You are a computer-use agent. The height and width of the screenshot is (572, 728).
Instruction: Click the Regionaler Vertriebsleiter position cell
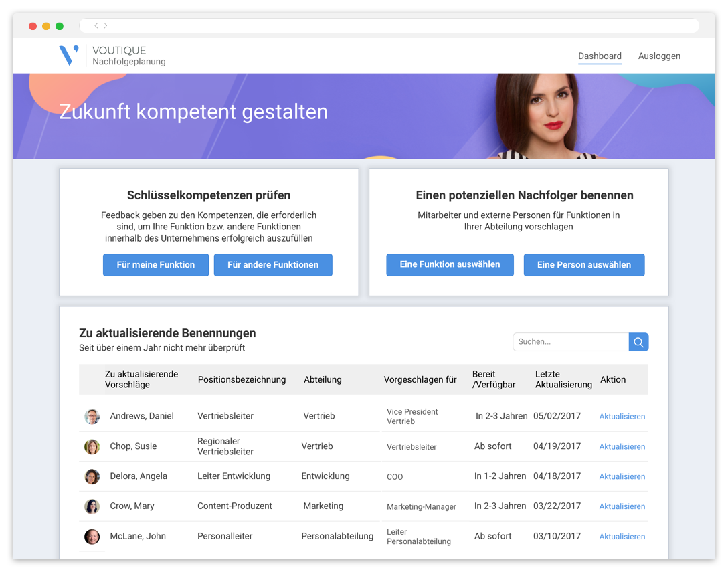225,447
